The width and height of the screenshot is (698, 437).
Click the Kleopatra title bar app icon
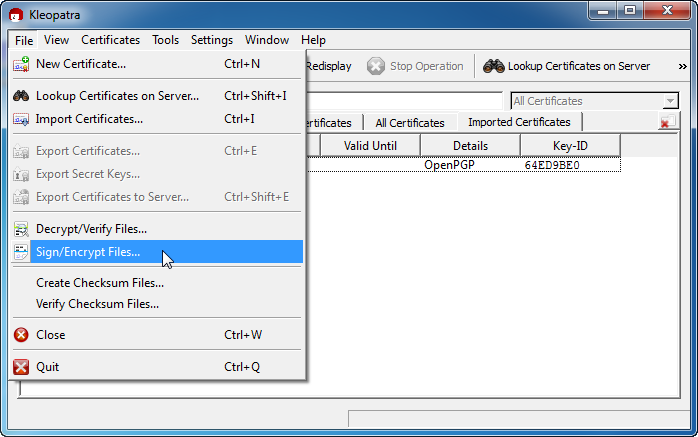pyautogui.click(x=16, y=15)
